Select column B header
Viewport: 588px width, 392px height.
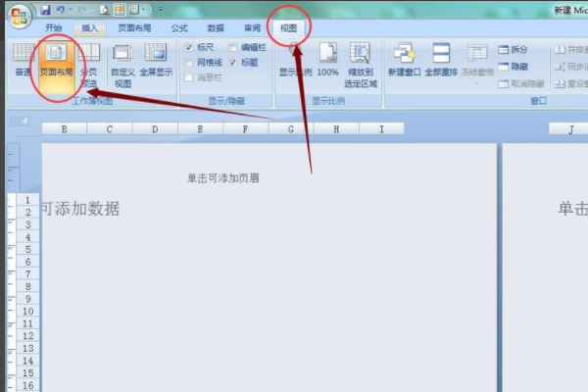pos(64,129)
